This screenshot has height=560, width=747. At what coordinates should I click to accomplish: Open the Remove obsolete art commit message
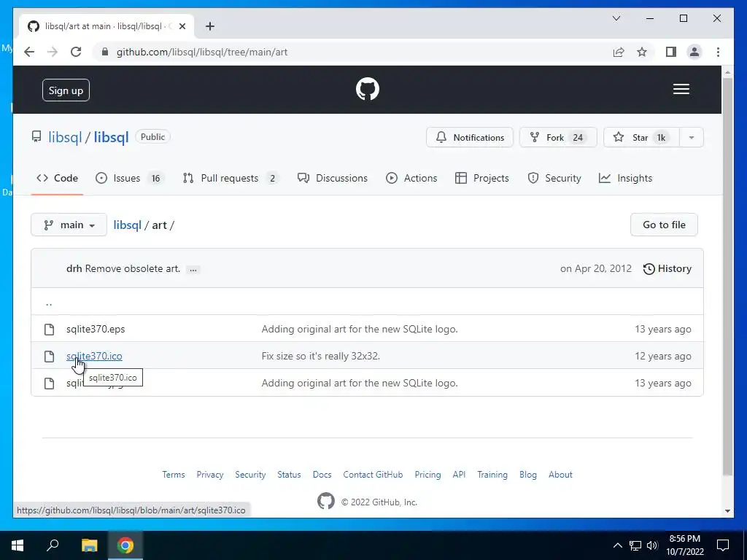coord(133,268)
